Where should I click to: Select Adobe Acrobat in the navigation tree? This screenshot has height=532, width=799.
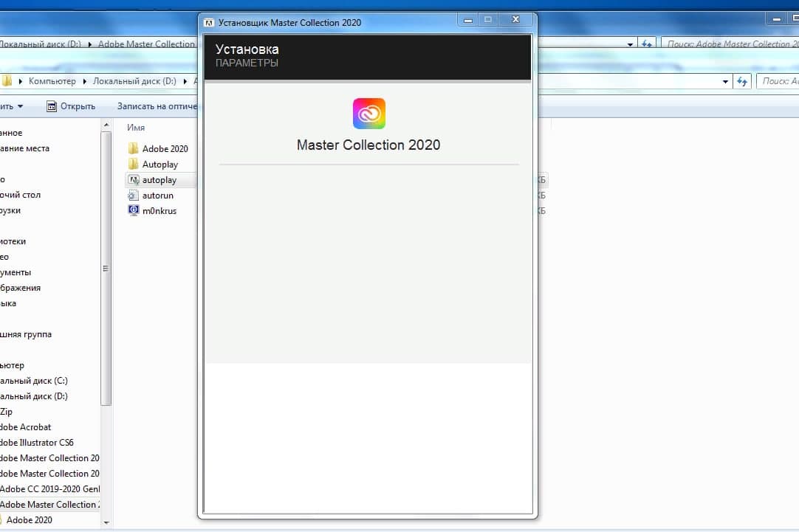pos(26,427)
